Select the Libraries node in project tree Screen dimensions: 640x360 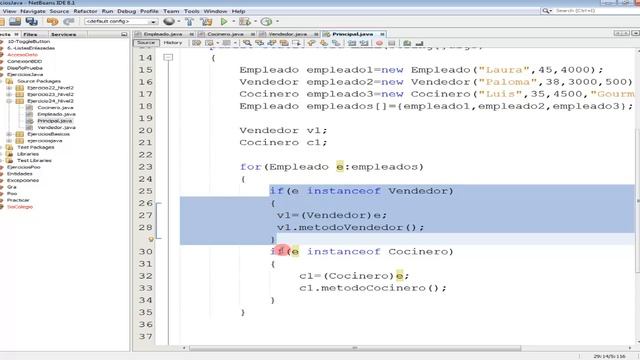28,154
